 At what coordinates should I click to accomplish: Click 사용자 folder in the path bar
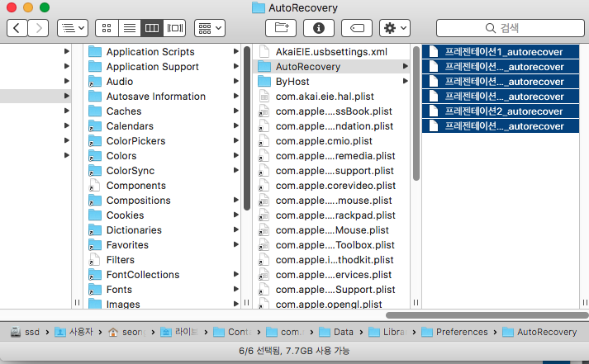pyautogui.click(x=74, y=332)
